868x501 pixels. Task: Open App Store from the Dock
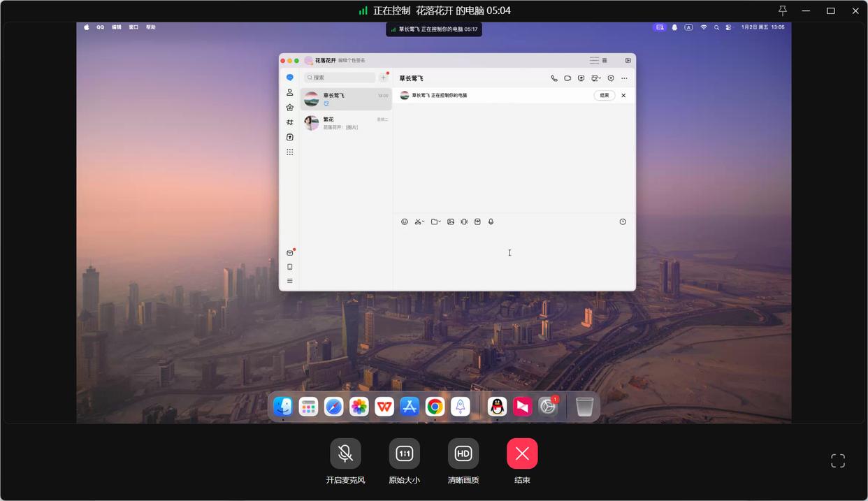coord(410,406)
